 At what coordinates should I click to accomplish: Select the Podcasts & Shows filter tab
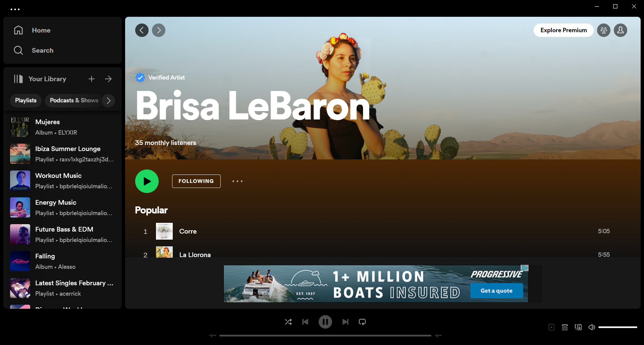74,101
